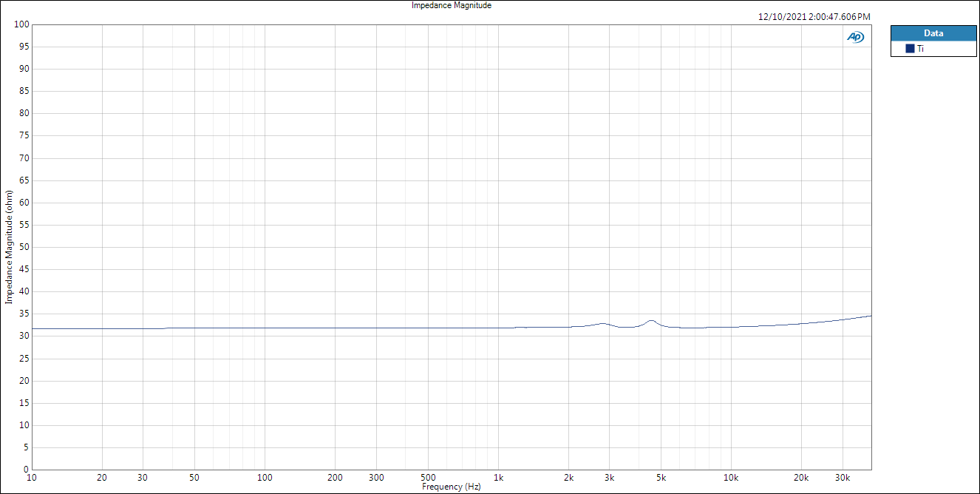
Task: Click the 100 tick on the y-axis
Action: pyautogui.click(x=21, y=24)
